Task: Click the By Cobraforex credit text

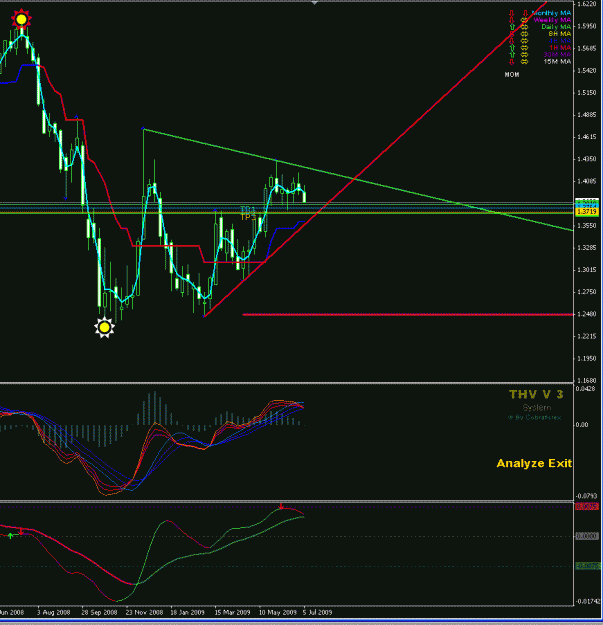Action: pyautogui.click(x=534, y=418)
